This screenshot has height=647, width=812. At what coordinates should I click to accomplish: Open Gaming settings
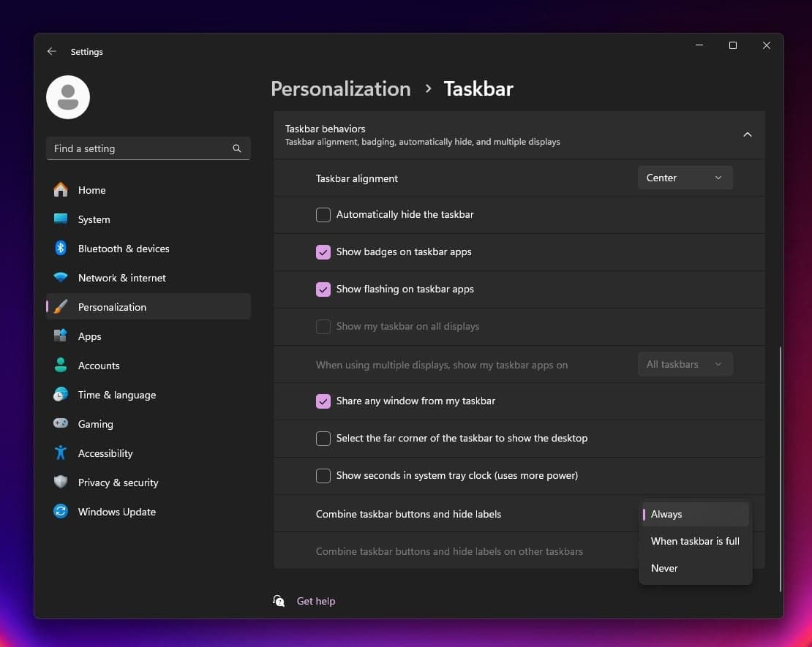click(x=95, y=424)
